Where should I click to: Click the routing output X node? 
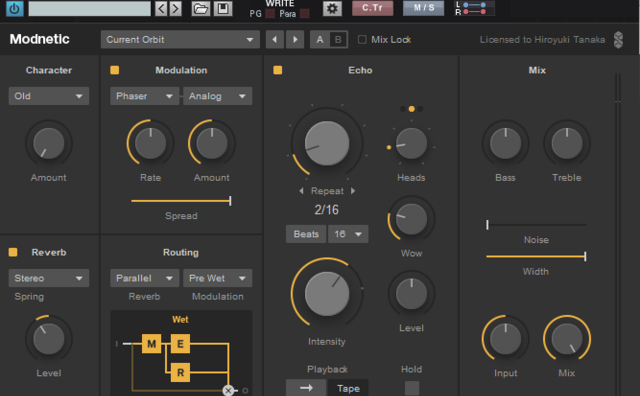228,391
